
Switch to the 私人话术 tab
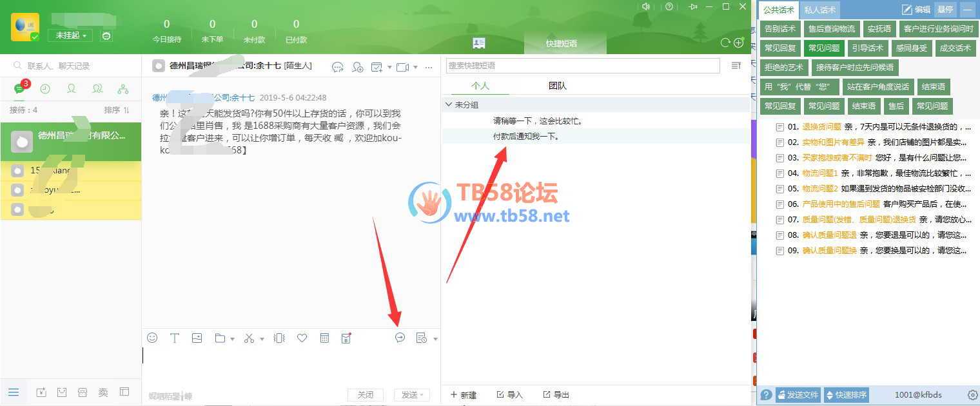pyautogui.click(x=819, y=10)
